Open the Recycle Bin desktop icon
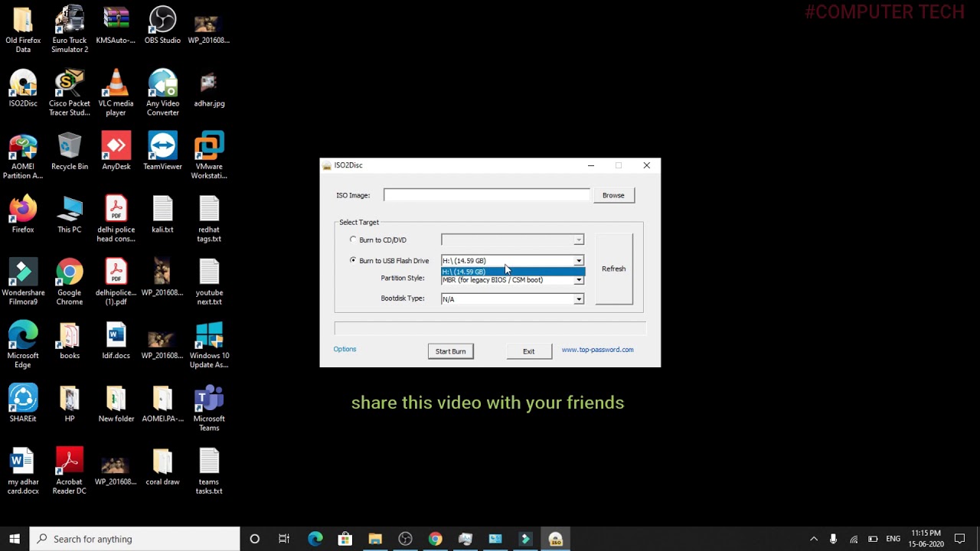 pyautogui.click(x=70, y=152)
